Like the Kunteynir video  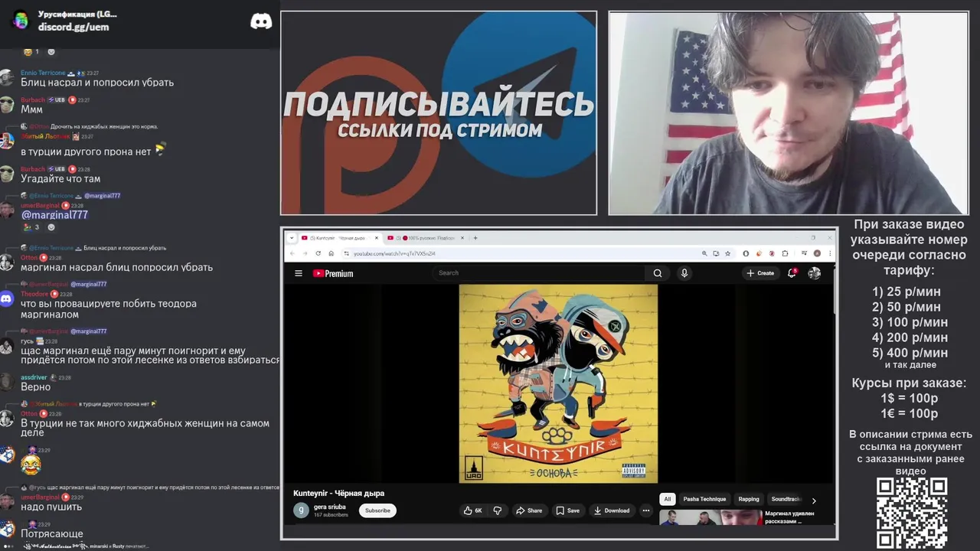[x=473, y=510]
